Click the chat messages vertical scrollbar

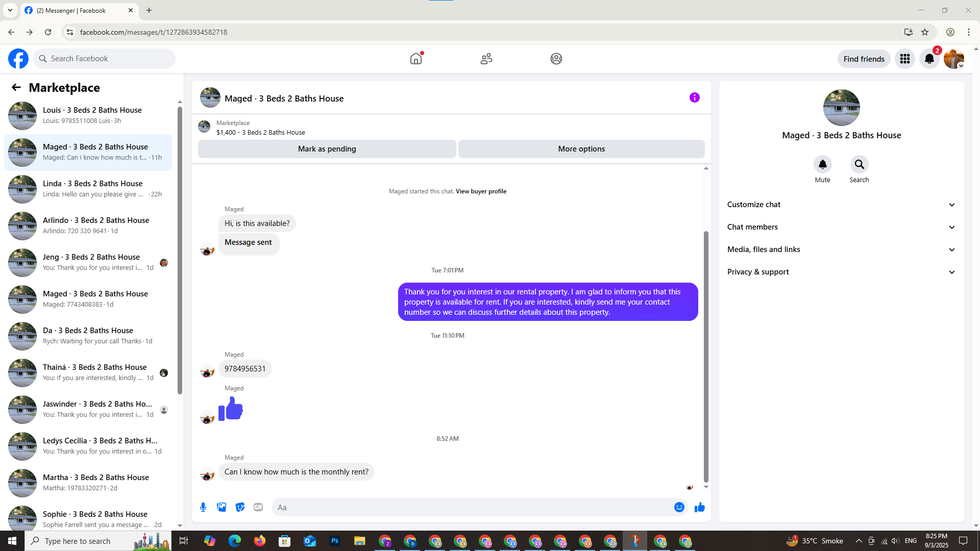pos(706,356)
